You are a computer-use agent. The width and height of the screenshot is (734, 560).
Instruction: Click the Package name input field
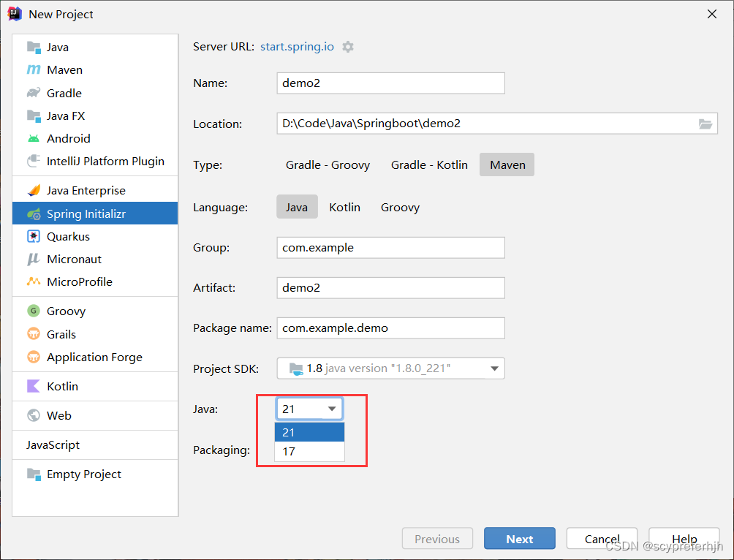click(390, 328)
